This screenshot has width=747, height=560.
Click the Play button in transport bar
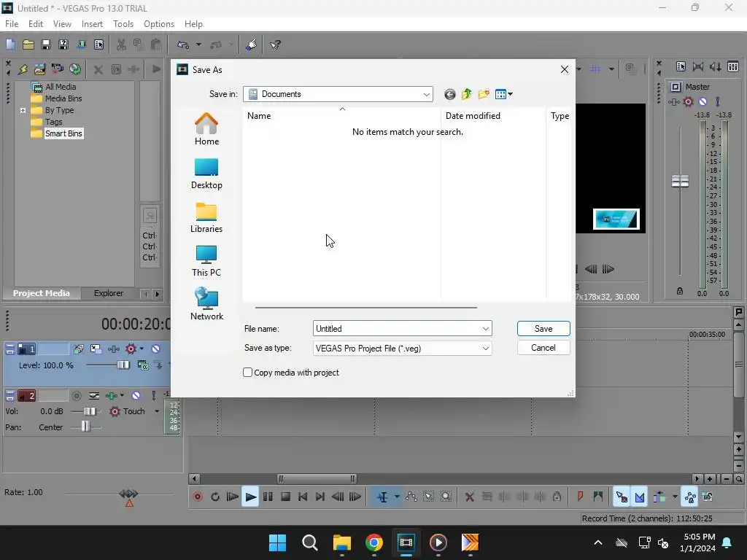point(250,497)
